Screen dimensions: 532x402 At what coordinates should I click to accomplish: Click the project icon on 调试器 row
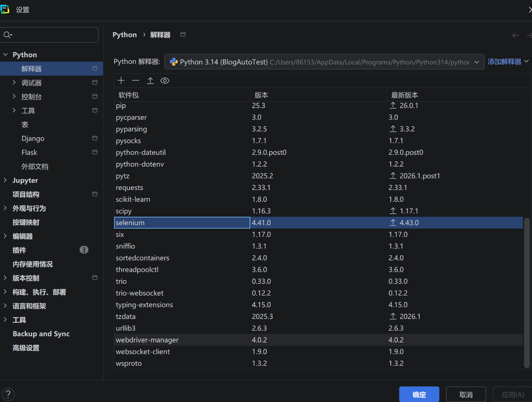point(95,82)
